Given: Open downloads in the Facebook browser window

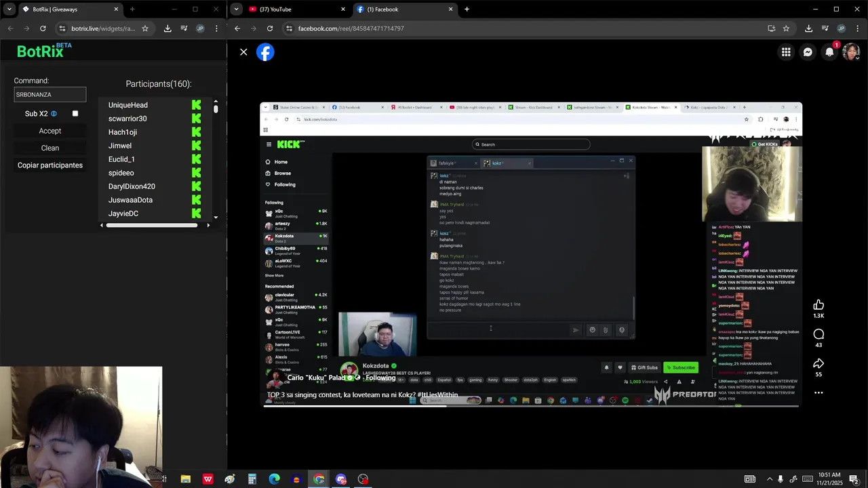Looking at the screenshot, I should tap(808, 28).
